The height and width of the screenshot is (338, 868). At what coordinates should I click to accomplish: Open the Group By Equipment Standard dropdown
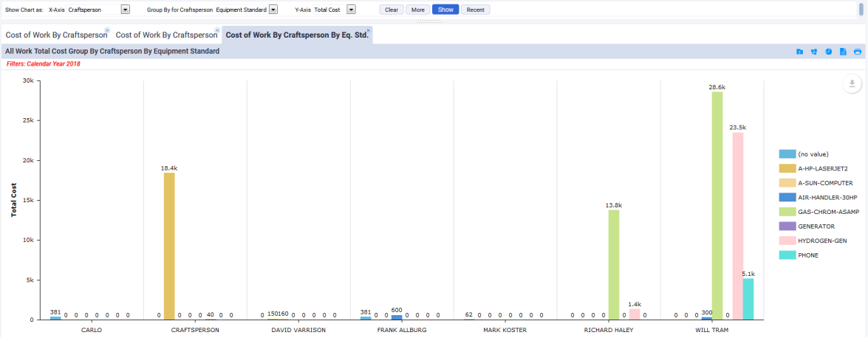pos(273,10)
